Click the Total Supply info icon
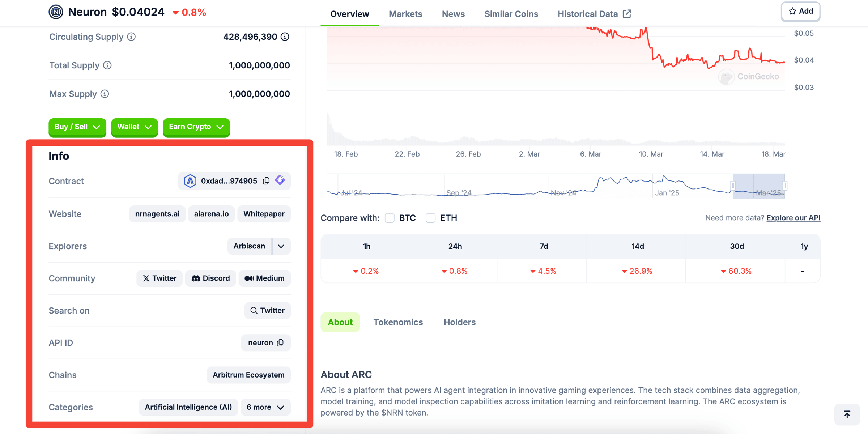Image resolution: width=868 pixels, height=434 pixels. (107, 65)
